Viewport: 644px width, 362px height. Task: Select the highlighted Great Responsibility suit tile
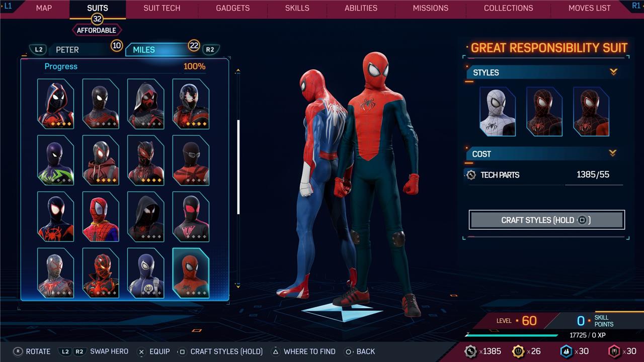click(x=191, y=273)
